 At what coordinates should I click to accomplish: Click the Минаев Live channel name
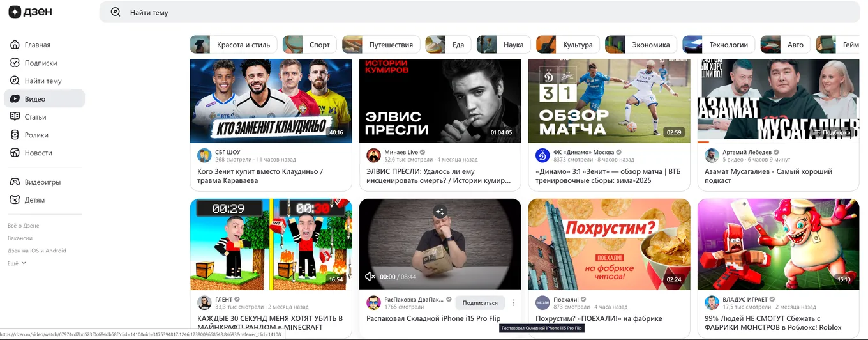click(401, 152)
